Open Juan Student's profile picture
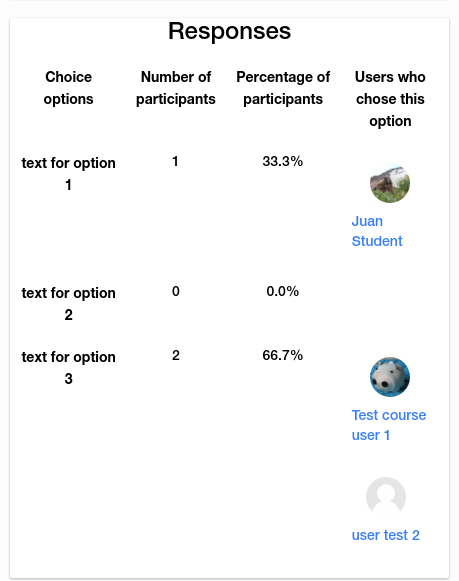 point(390,183)
